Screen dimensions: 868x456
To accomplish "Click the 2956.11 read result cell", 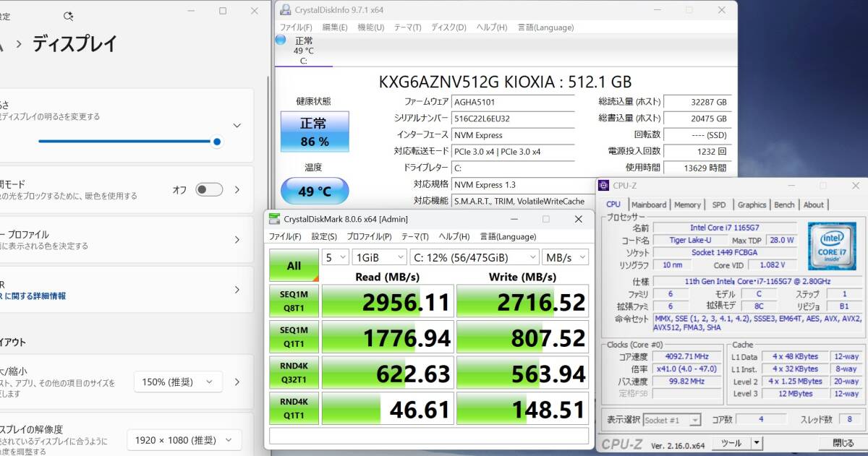I will pyautogui.click(x=388, y=301).
